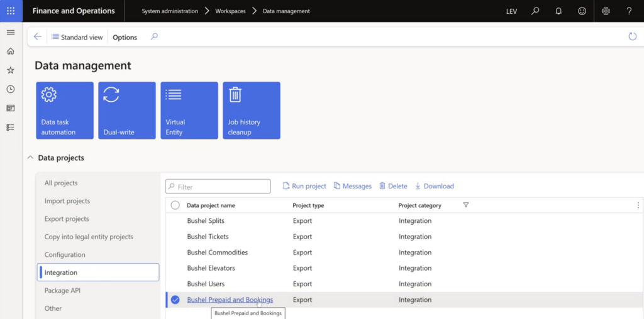This screenshot has width=644, height=319.
Task: Click System administration breadcrumb
Action: click(170, 11)
